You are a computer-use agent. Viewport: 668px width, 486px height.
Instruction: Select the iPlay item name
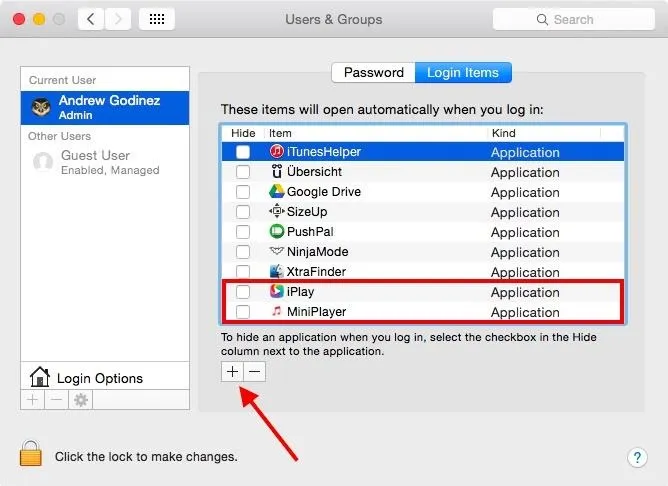coord(300,292)
